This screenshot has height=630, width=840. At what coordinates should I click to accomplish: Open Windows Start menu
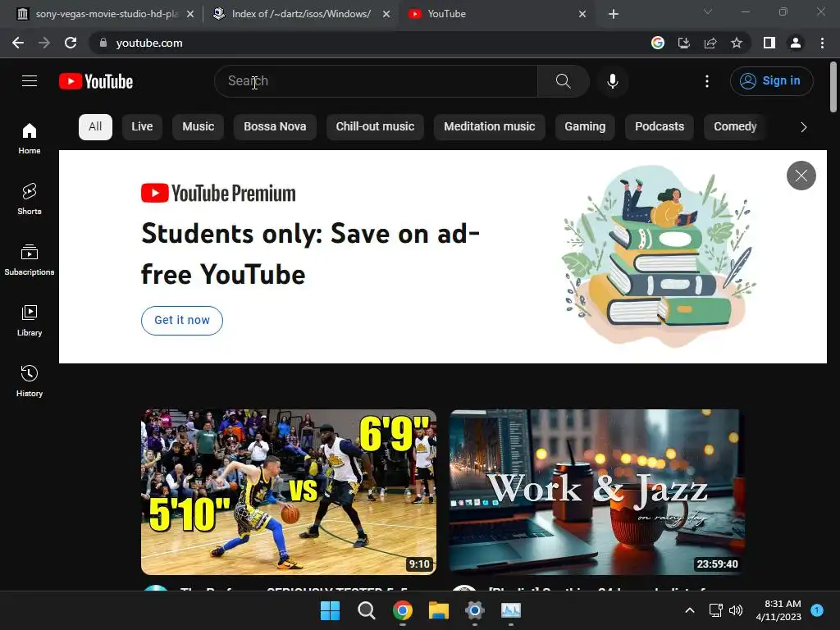(330, 610)
